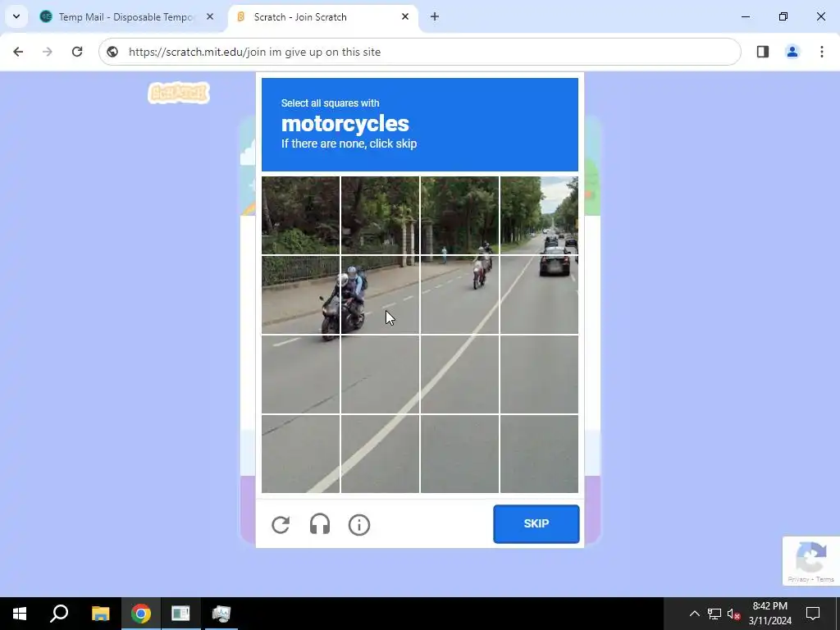The image size is (840, 630).
Task: Open the tab search dropdown
Action: point(16,16)
